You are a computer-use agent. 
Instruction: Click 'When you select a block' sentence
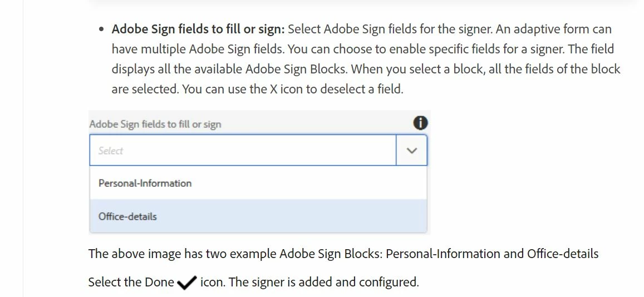[418, 69]
